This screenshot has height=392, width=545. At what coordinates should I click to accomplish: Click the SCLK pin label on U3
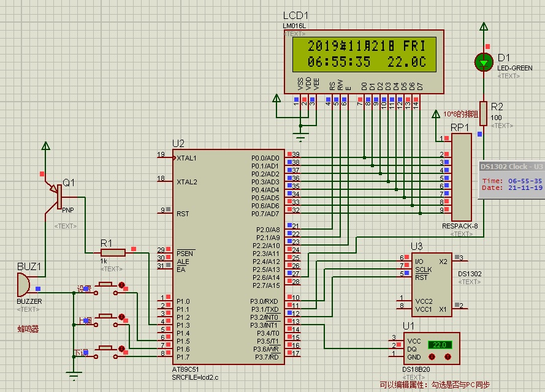[424, 269]
